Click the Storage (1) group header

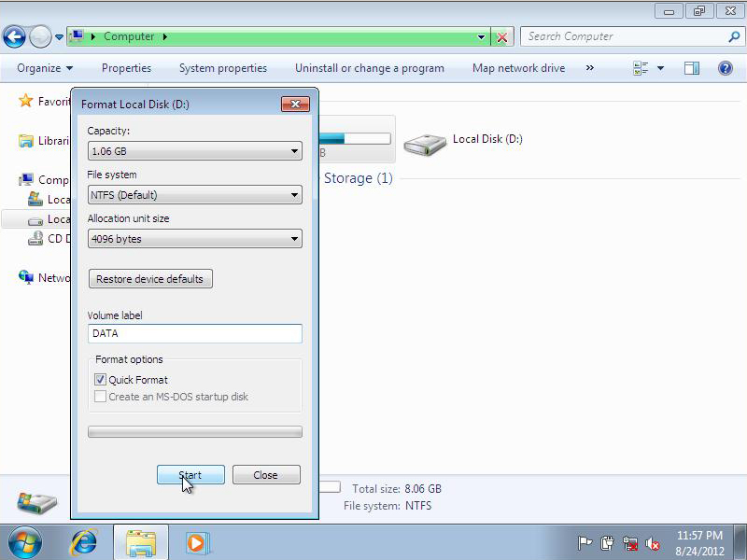tap(359, 178)
